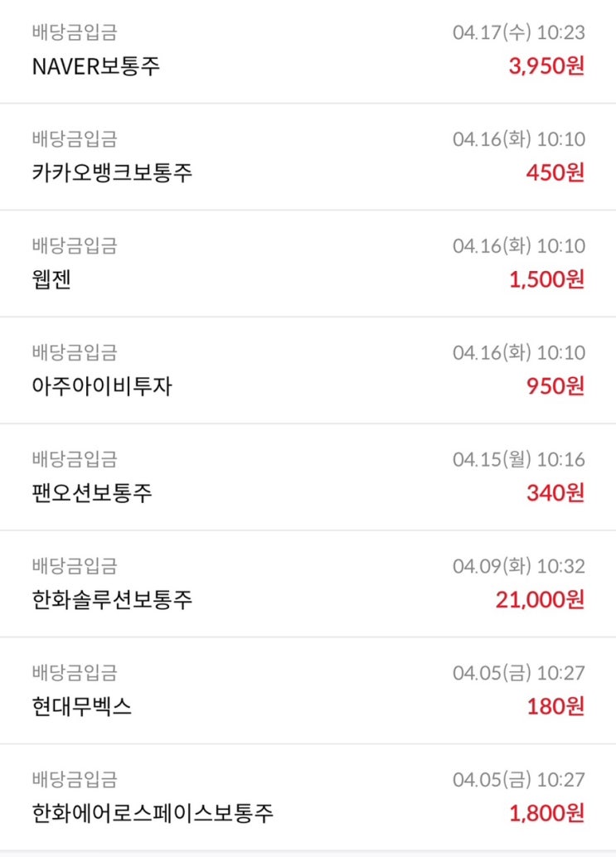616x857 pixels.
Task: Open the 웹젠 dividend deposit details
Action: point(308,263)
